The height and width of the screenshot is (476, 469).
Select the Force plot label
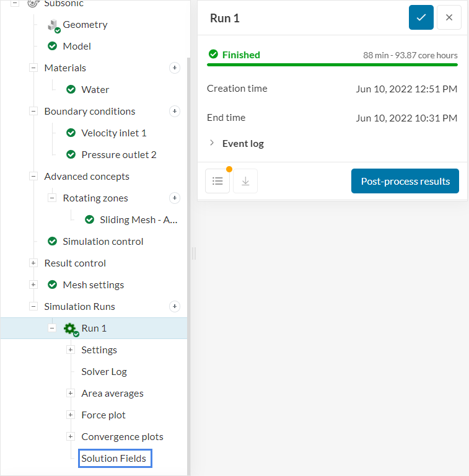[x=103, y=415]
